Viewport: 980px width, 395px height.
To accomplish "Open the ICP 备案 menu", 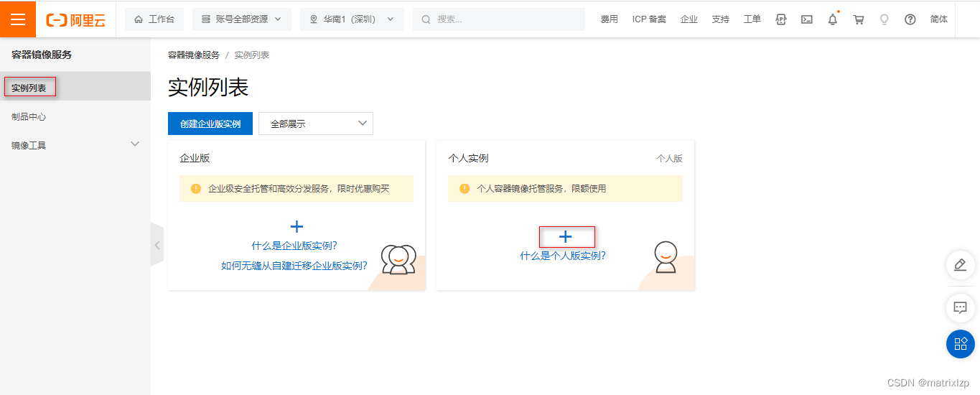I will (649, 19).
